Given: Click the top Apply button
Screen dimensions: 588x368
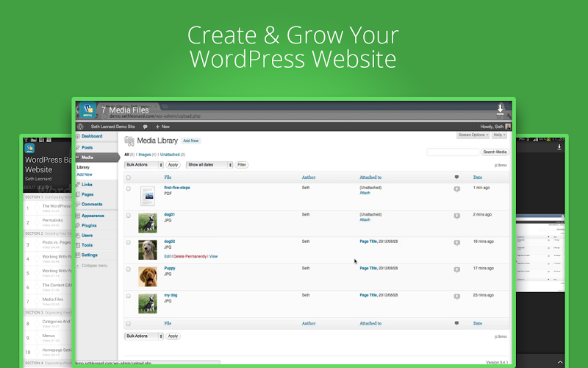Looking at the screenshot, I should (173, 165).
